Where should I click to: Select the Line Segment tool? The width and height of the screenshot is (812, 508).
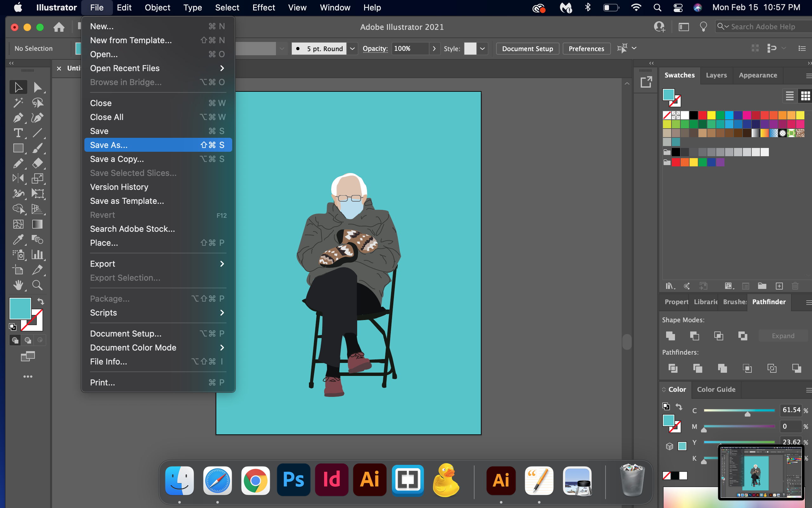[37, 133]
